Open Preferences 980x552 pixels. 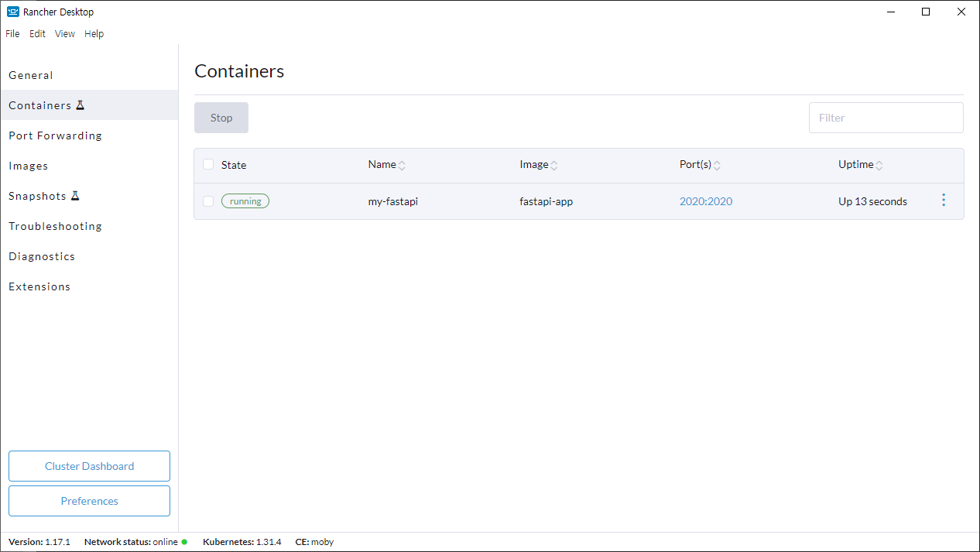(x=89, y=501)
